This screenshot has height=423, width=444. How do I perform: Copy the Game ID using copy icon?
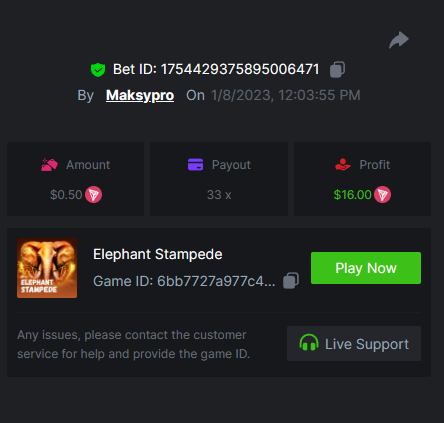(291, 281)
